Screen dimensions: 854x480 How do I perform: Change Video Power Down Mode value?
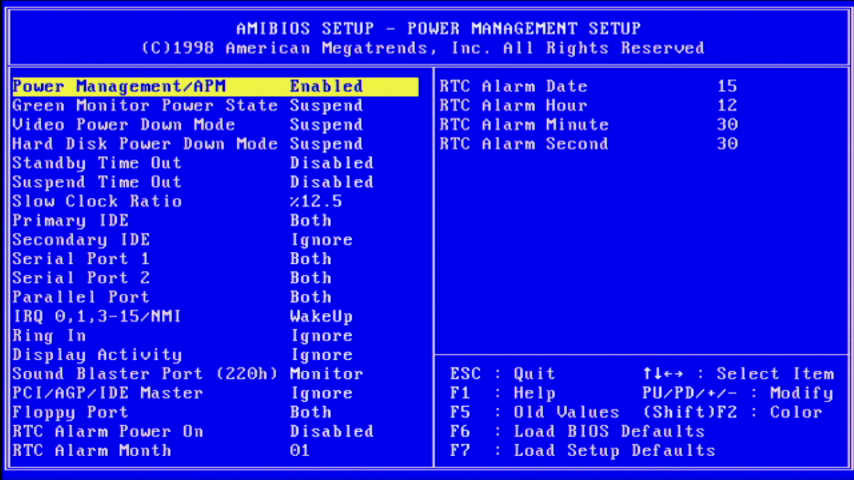click(x=326, y=125)
